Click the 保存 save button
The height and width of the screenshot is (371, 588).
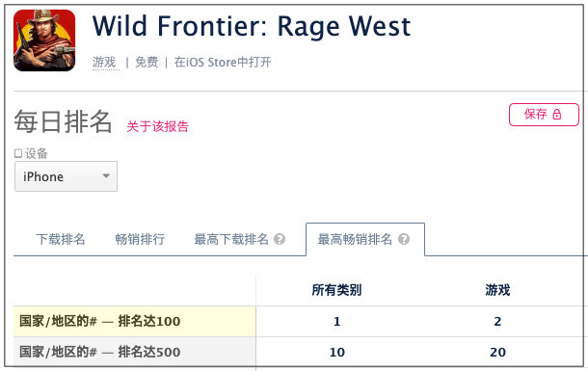click(x=544, y=115)
